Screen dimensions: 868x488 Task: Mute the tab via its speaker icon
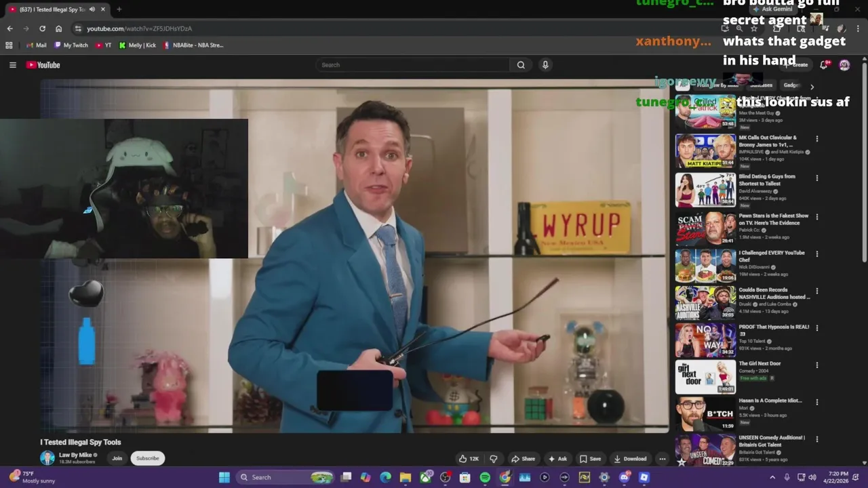pyautogui.click(x=92, y=9)
